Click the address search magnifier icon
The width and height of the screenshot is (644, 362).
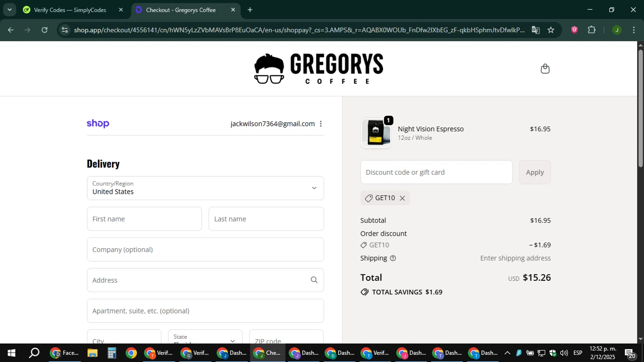point(314,280)
